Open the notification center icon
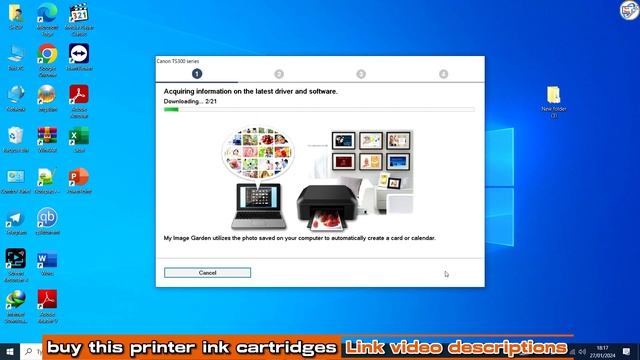 pyautogui.click(x=627, y=352)
